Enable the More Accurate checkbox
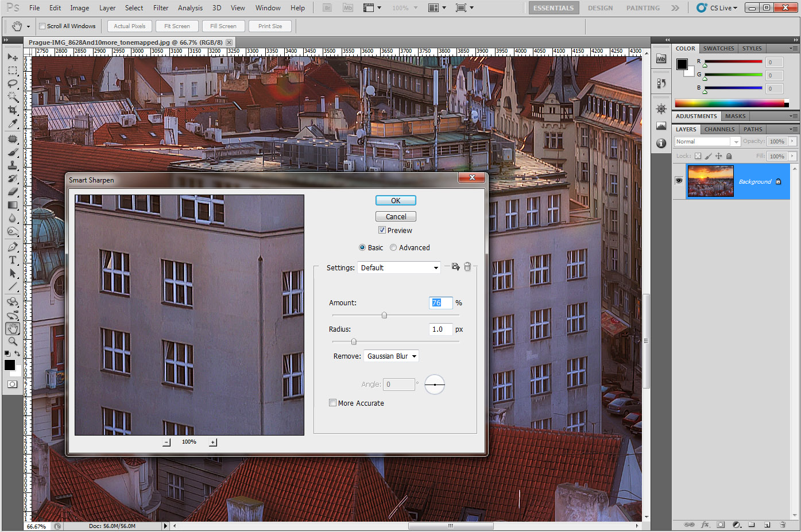Viewport: 801px width, 532px height. pos(332,403)
